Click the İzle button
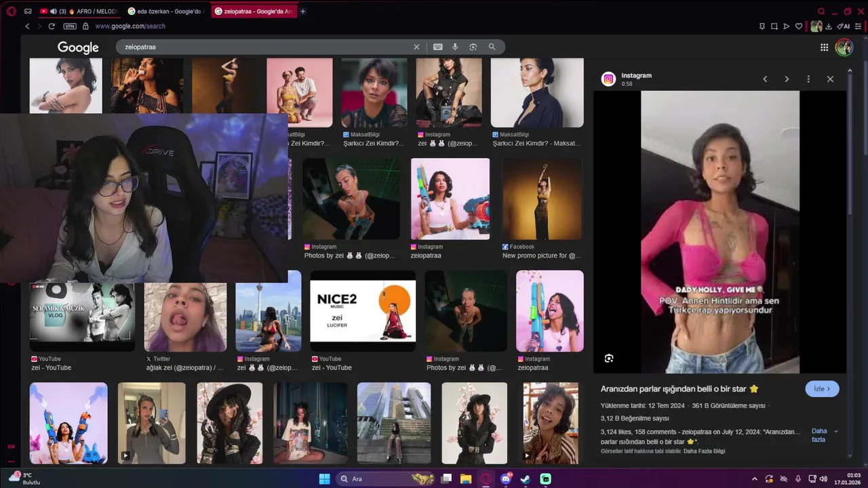 click(x=822, y=389)
